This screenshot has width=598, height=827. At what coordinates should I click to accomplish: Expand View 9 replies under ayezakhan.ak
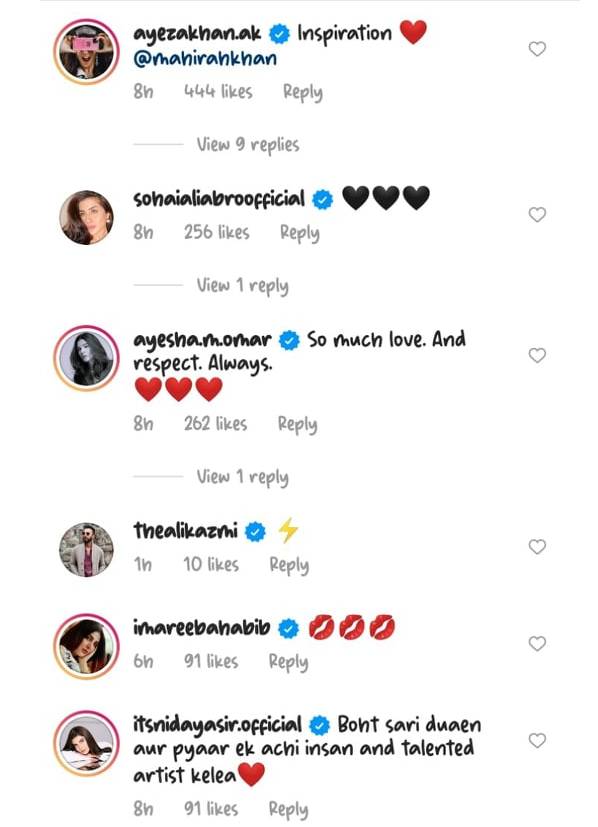click(248, 145)
